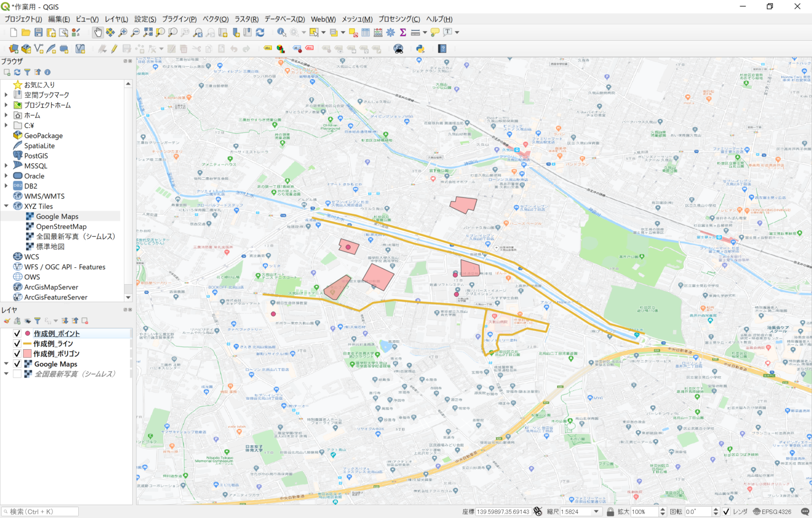Uncheck visibility of 作成例_ポイント layer
Viewport: 812px width, 518px height.
tap(17, 333)
